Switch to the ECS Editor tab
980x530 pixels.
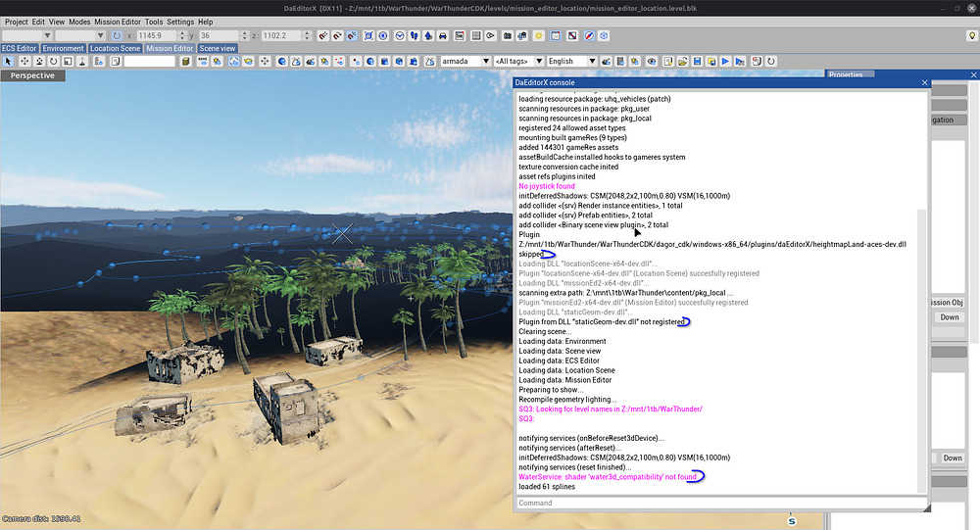(20, 48)
